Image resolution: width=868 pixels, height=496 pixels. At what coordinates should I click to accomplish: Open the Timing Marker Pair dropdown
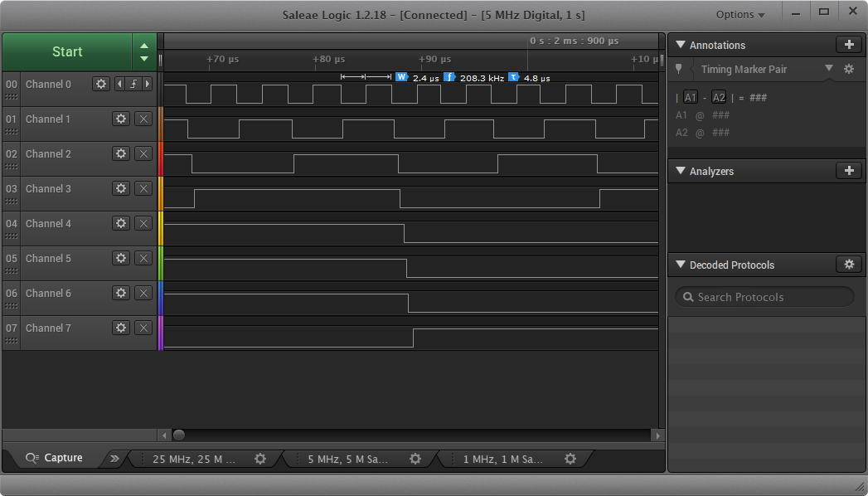828,69
